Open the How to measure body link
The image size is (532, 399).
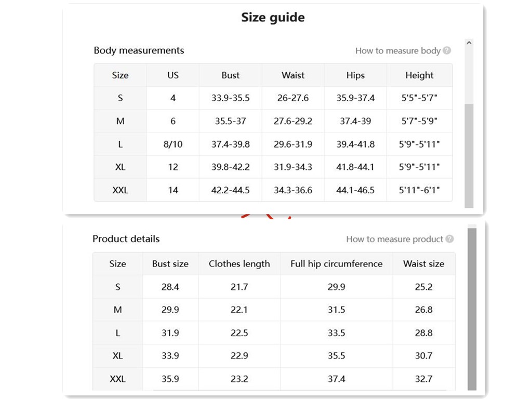(x=397, y=50)
